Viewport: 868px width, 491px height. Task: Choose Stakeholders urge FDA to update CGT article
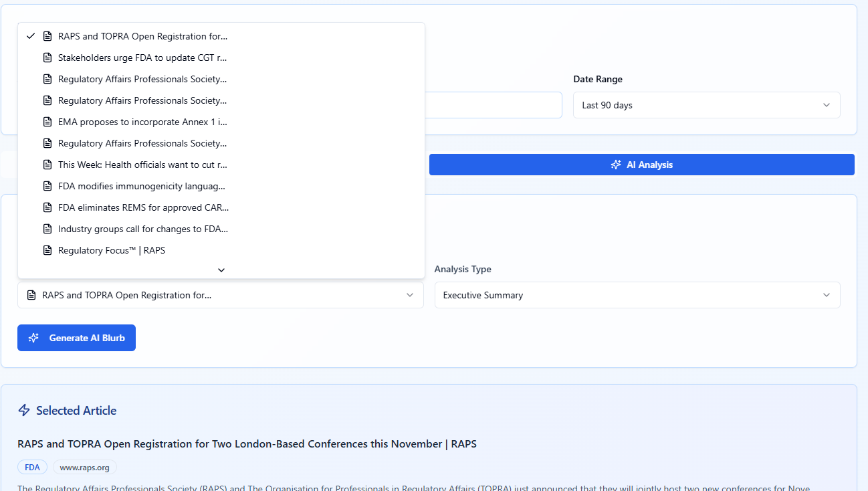click(x=142, y=58)
